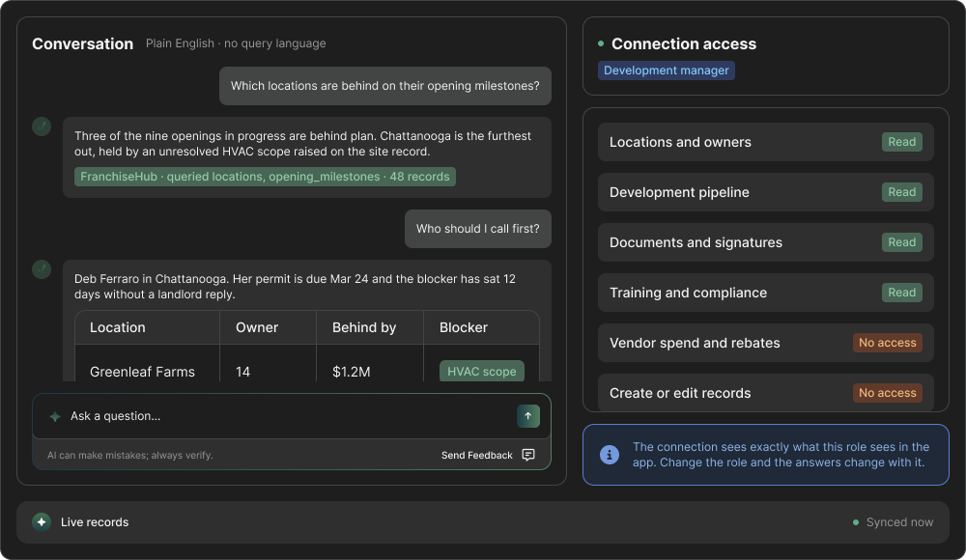Click No access badge for Create or edit records
Screen dimensions: 966x560
click(888, 393)
